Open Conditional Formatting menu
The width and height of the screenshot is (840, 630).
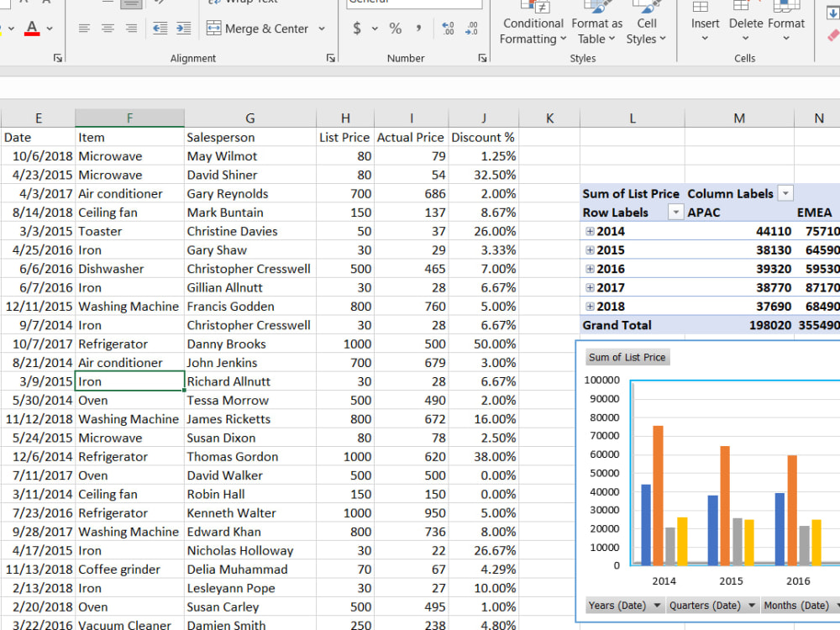click(533, 24)
